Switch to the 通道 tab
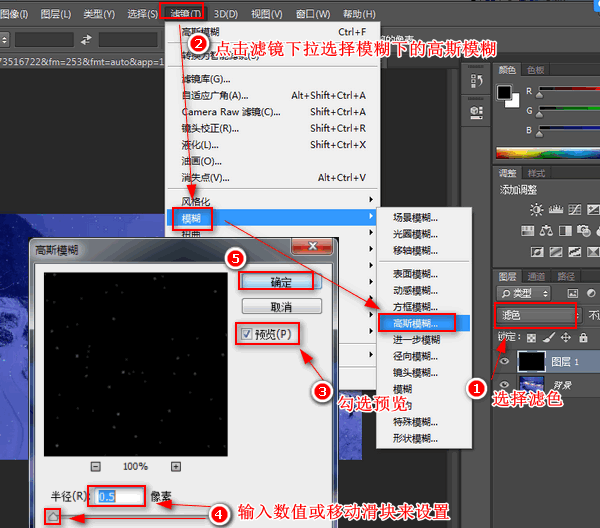 [536, 276]
